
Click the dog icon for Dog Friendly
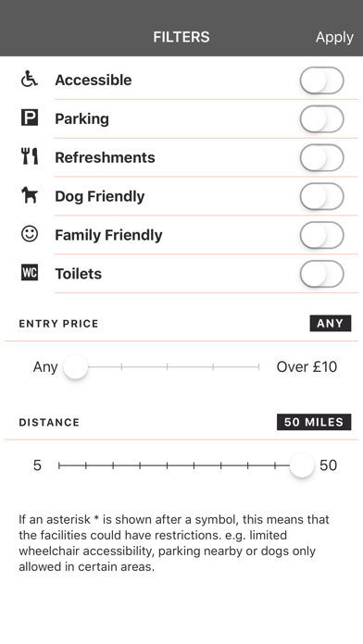30,195
